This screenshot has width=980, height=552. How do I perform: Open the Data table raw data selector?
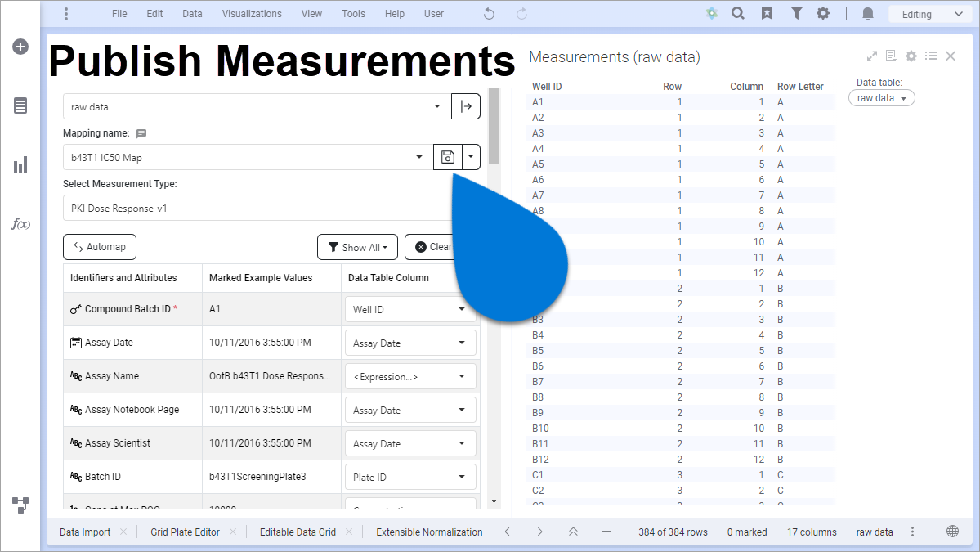point(881,98)
